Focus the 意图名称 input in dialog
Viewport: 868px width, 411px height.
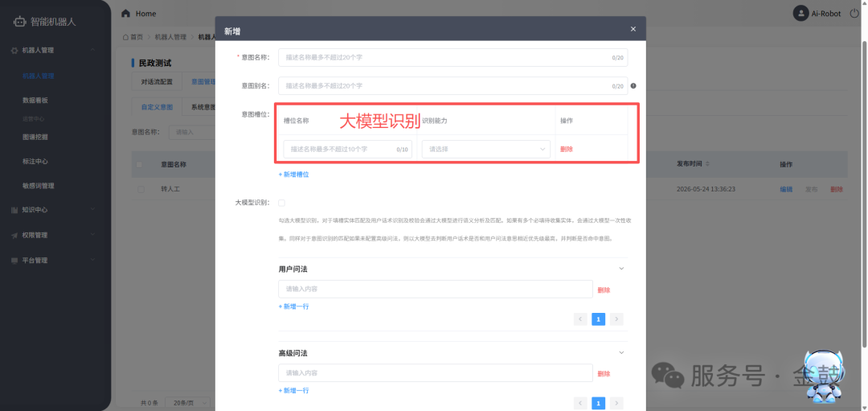coord(452,57)
